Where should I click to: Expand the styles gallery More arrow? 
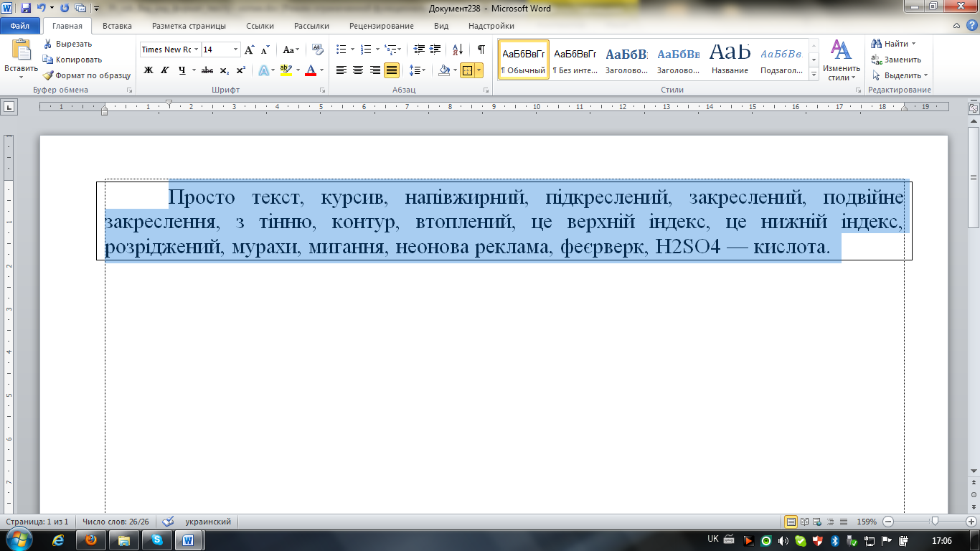814,74
